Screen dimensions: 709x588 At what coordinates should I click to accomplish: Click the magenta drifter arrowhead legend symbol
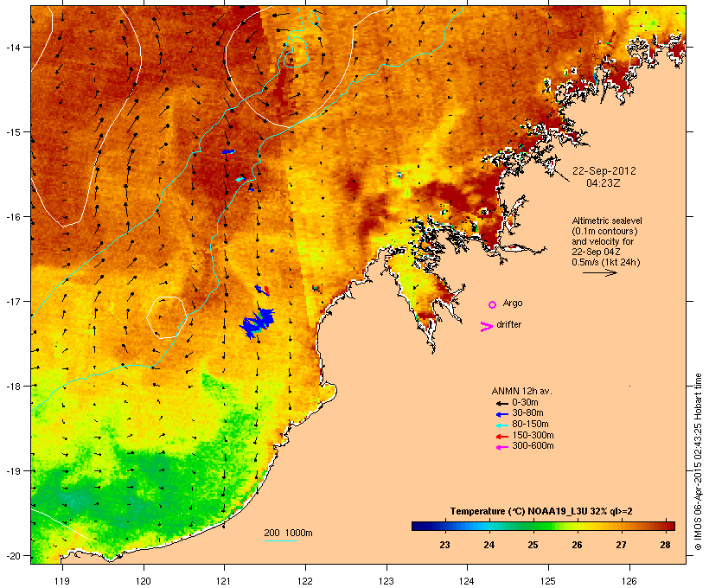click(x=486, y=327)
